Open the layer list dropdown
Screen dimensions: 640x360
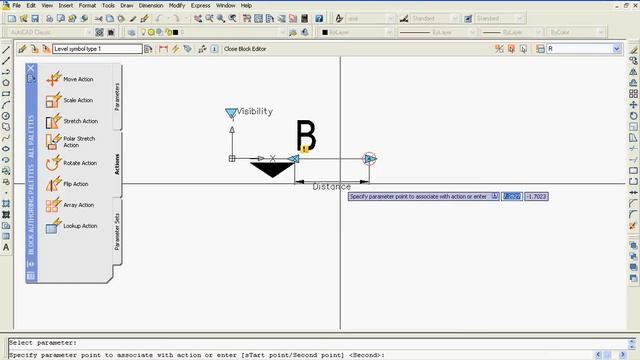tap(282, 32)
